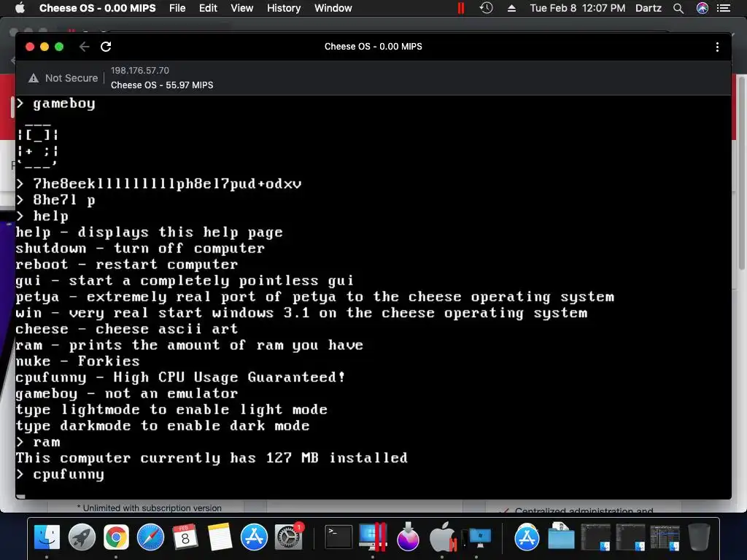Screen dimensions: 747x560
Task: Open Spotlight search
Action: [x=678, y=8]
